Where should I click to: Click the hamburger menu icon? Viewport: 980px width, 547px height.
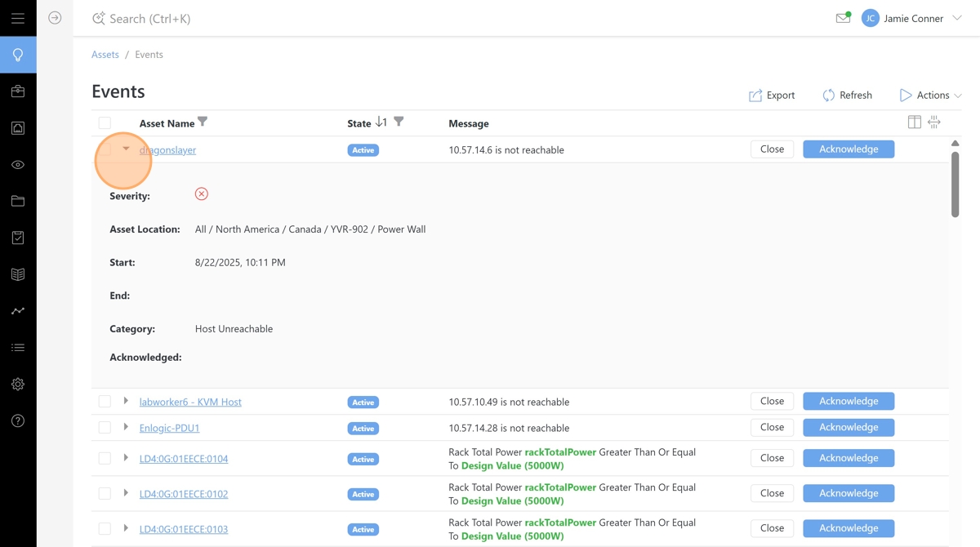(18, 18)
